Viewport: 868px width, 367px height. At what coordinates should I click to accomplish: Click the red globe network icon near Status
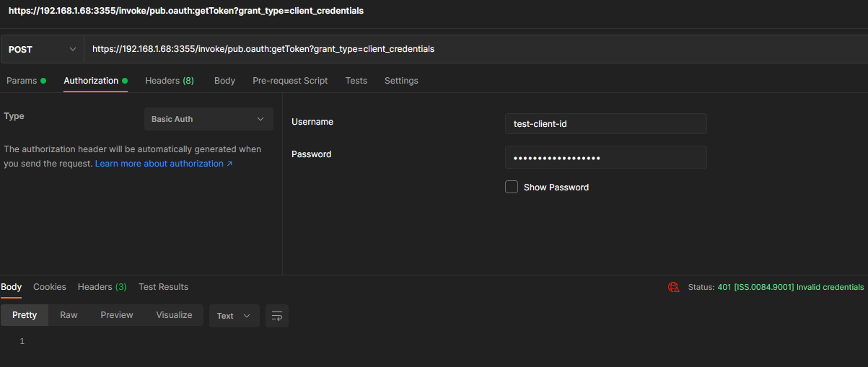tap(673, 287)
